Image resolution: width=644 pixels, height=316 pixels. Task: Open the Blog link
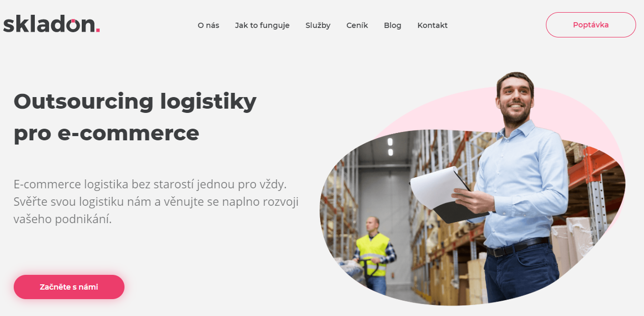pyautogui.click(x=392, y=25)
